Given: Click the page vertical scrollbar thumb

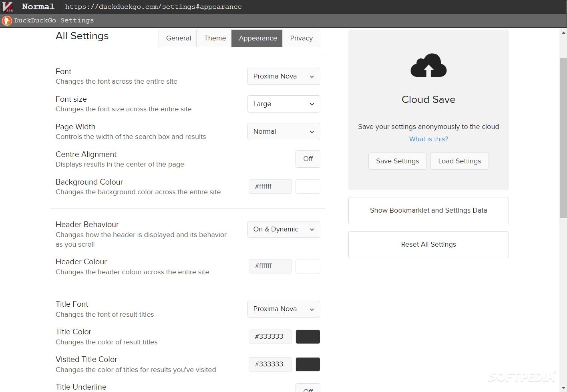Looking at the screenshot, I should tap(563, 138).
